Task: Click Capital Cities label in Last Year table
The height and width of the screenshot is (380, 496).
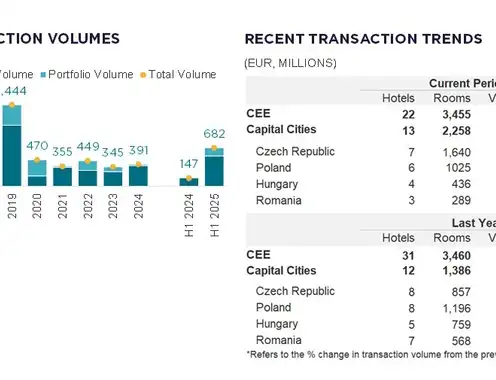Action: pos(281,271)
